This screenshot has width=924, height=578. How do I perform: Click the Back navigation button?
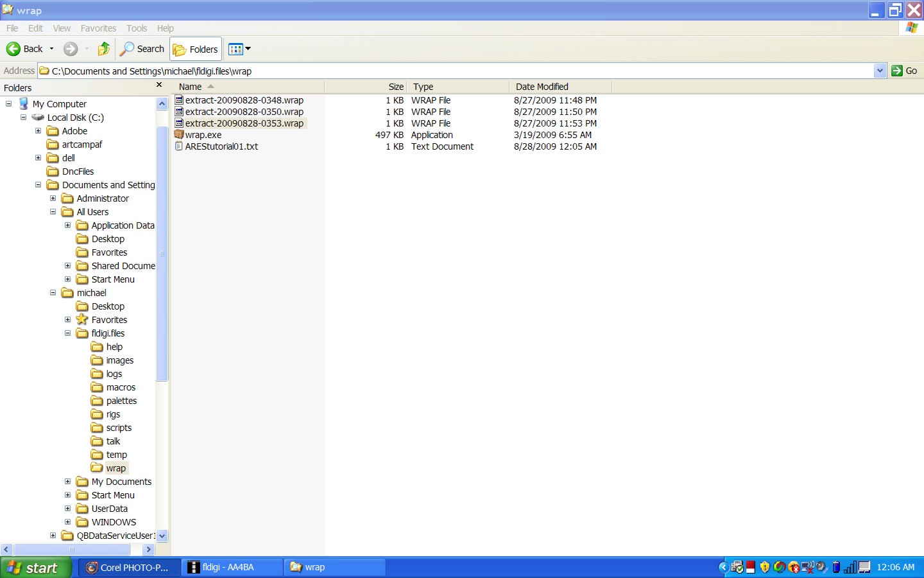tap(24, 49)
